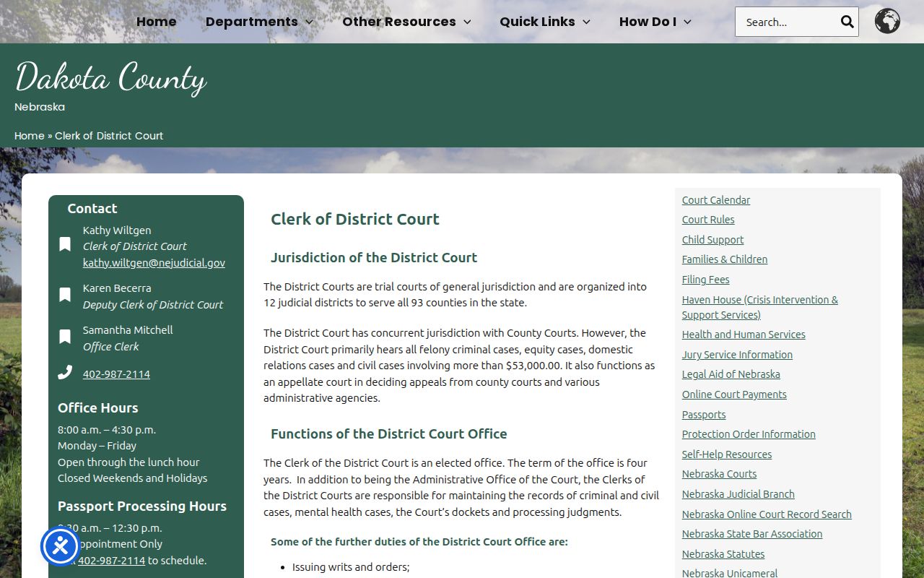The image size is (924, 578).
Task: Go to Online Court Payments link
Action: coord(734,394)
